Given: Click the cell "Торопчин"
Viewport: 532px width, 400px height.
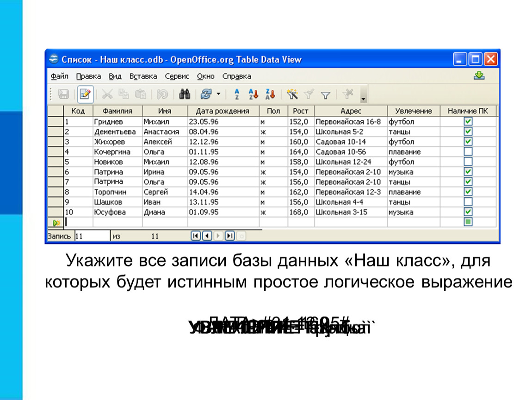Looking at the screenshot, I should tap(118, 192).
